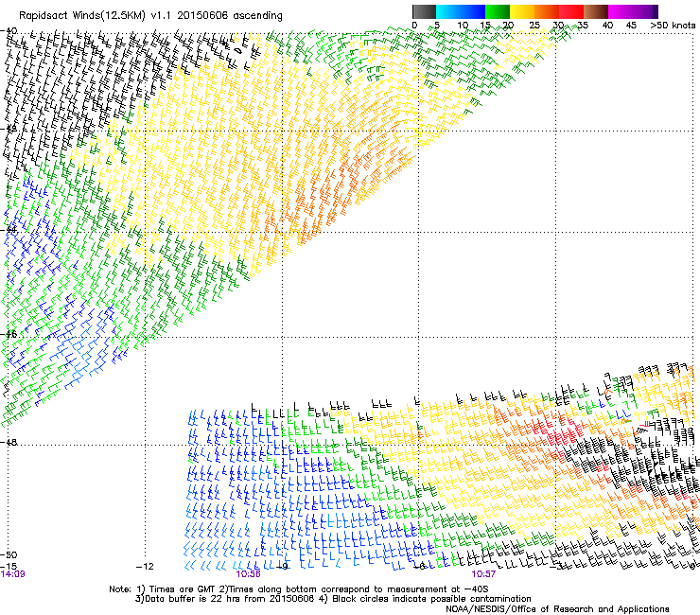Click the '-12' longitude axis label
Viewport: 700px width, 615px height.
(x=145, y=567)
